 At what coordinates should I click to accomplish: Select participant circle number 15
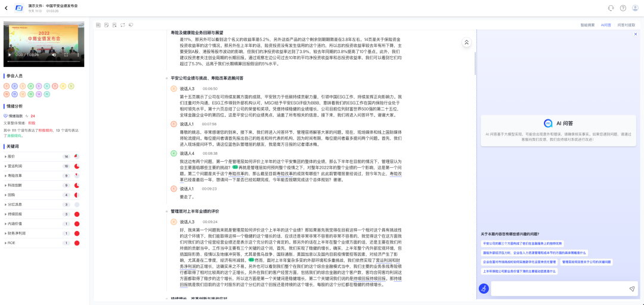tap(47, 94)
